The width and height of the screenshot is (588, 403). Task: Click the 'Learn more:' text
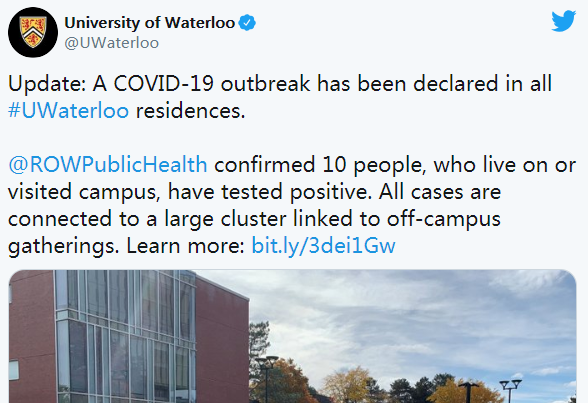pos(185,246)
